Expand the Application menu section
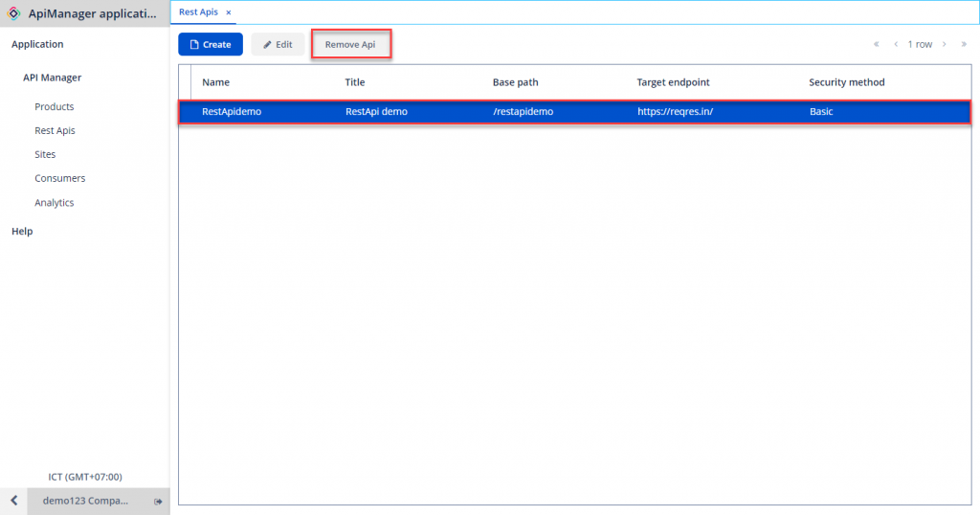This screenshot has width=980, height=515. click(x=37, y=44)
